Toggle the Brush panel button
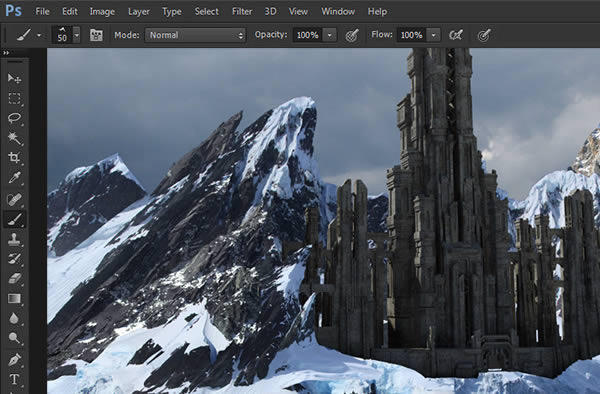This screenshot has width=600, height=394. point(96,35)
